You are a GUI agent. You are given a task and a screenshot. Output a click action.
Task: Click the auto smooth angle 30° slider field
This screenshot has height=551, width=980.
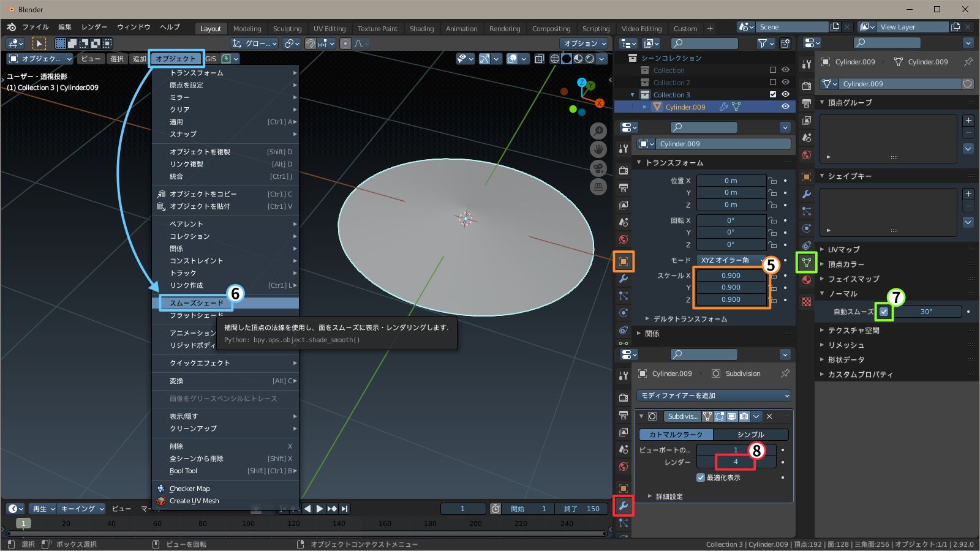(x=927, y=312)
